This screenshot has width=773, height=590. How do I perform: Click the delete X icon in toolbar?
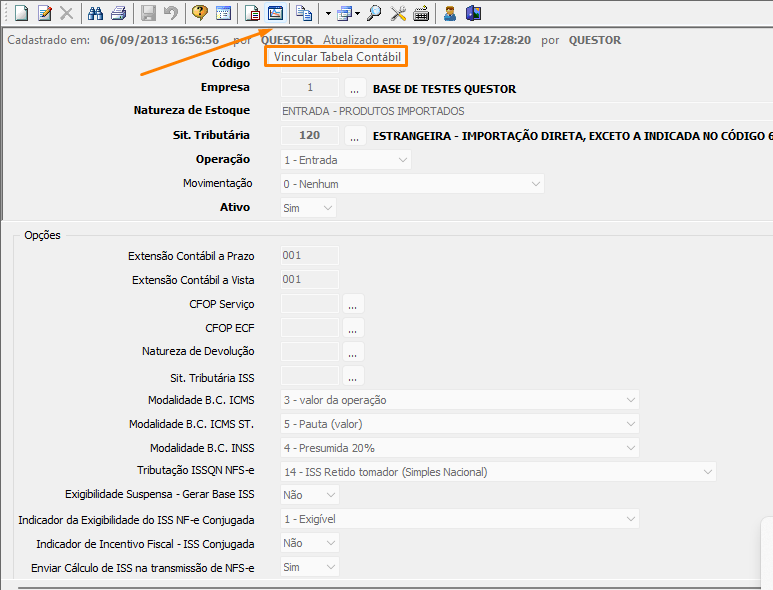click(67, 13)
